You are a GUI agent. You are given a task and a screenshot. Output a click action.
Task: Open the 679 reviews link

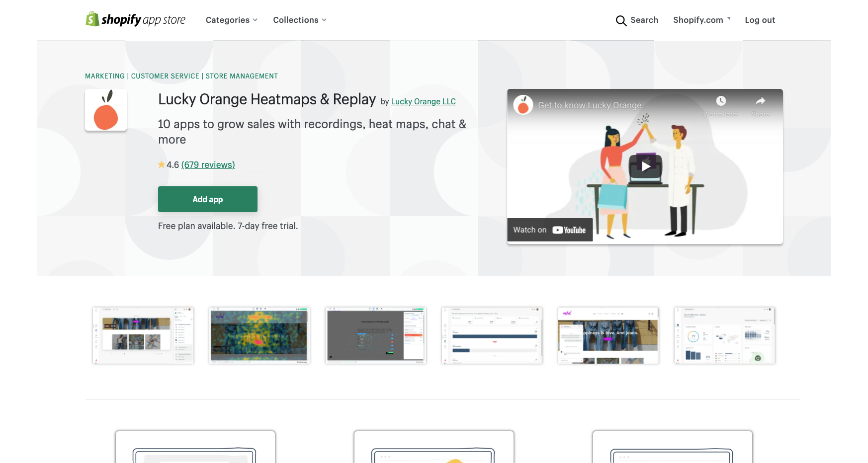pyautogui.click(x=208, y=165)
